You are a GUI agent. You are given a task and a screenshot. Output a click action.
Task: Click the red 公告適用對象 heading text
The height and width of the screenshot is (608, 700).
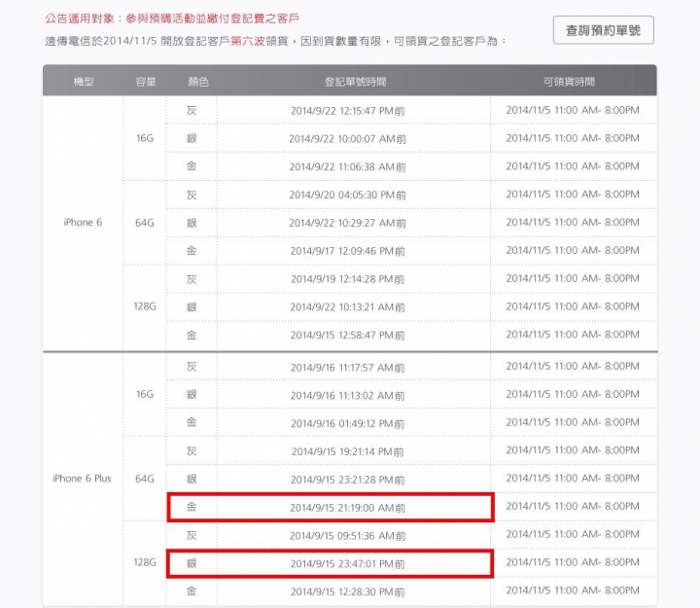[x=80, y=18]
